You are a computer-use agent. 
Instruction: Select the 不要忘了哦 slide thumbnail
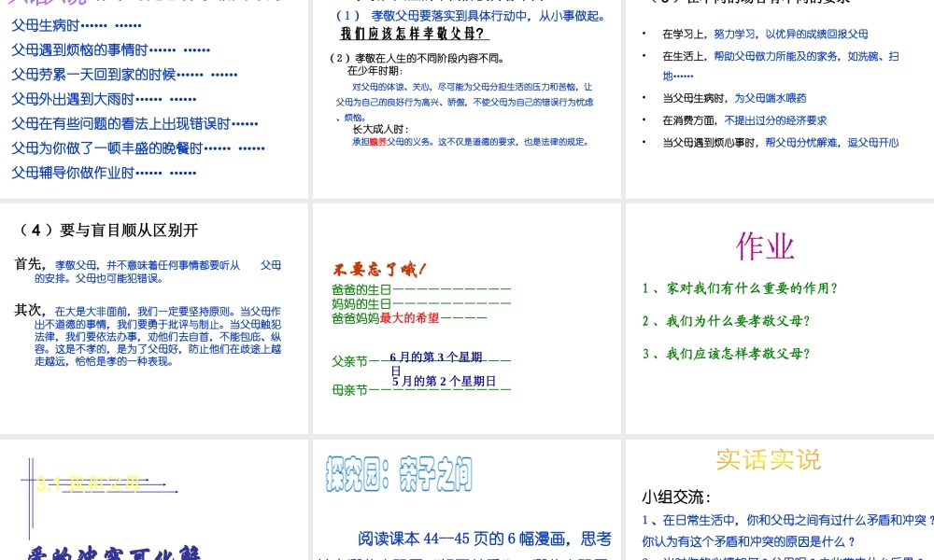click(466, 318)
